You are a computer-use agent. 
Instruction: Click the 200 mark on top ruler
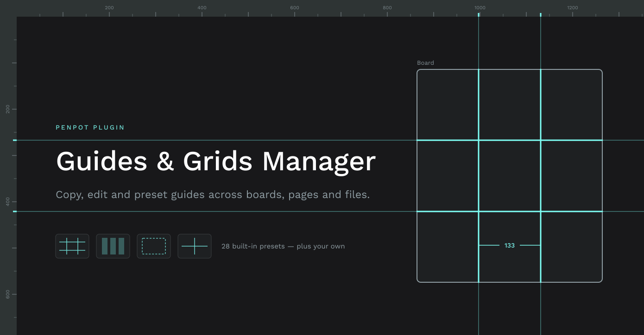click(x=109, y=7)
